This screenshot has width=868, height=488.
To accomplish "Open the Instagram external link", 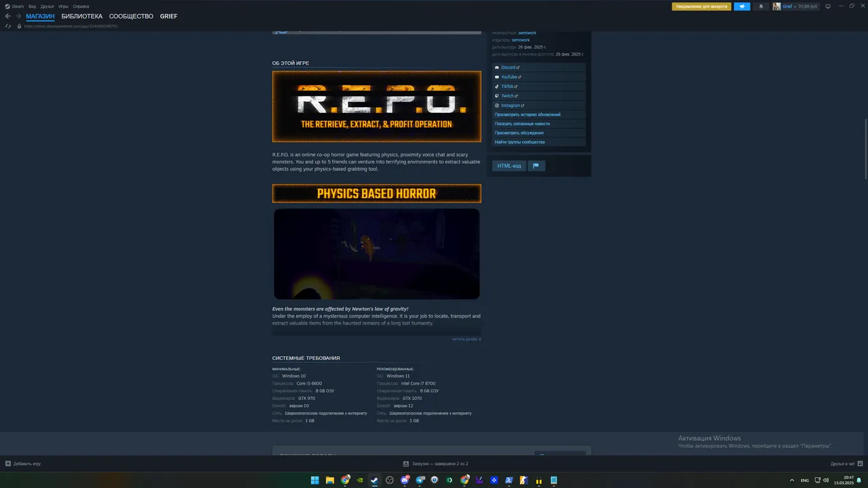I will tap(539, 106).
